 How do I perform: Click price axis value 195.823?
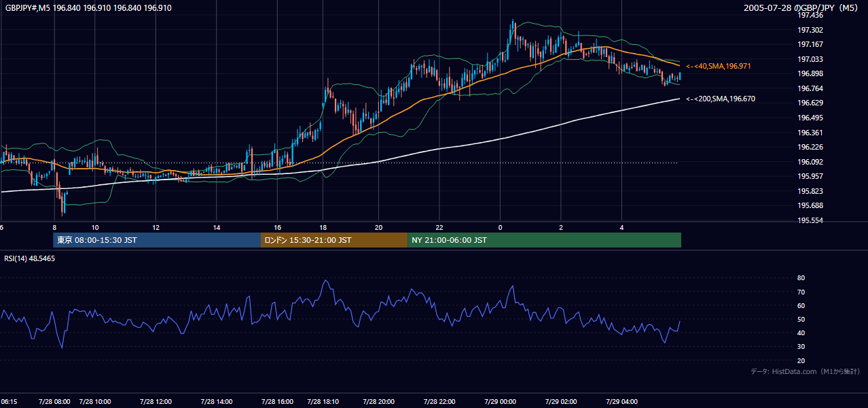pos(810,191)
